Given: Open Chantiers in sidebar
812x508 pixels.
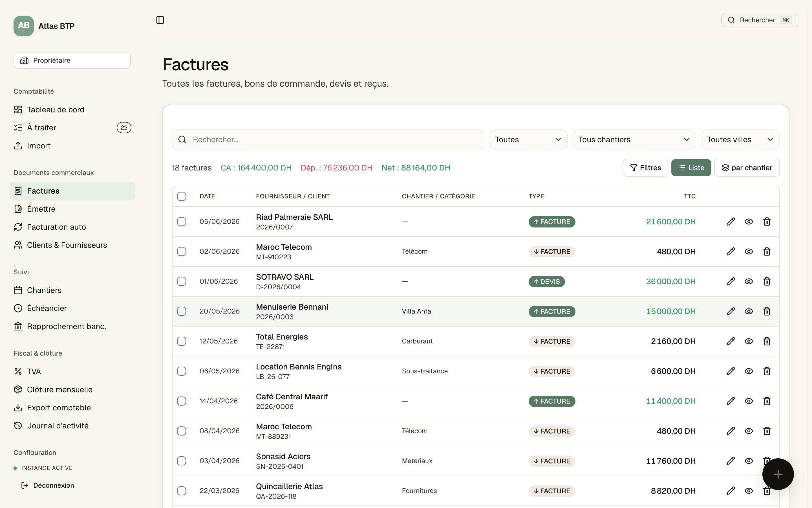Looking at the screenshot, I should click(x=72, y=290).
